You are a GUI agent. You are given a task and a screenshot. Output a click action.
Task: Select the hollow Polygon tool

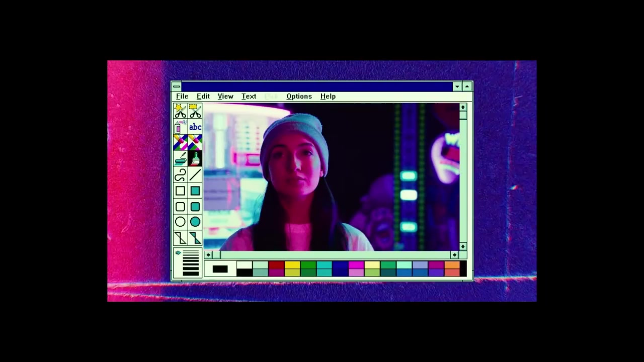click(x=180, y=238)
